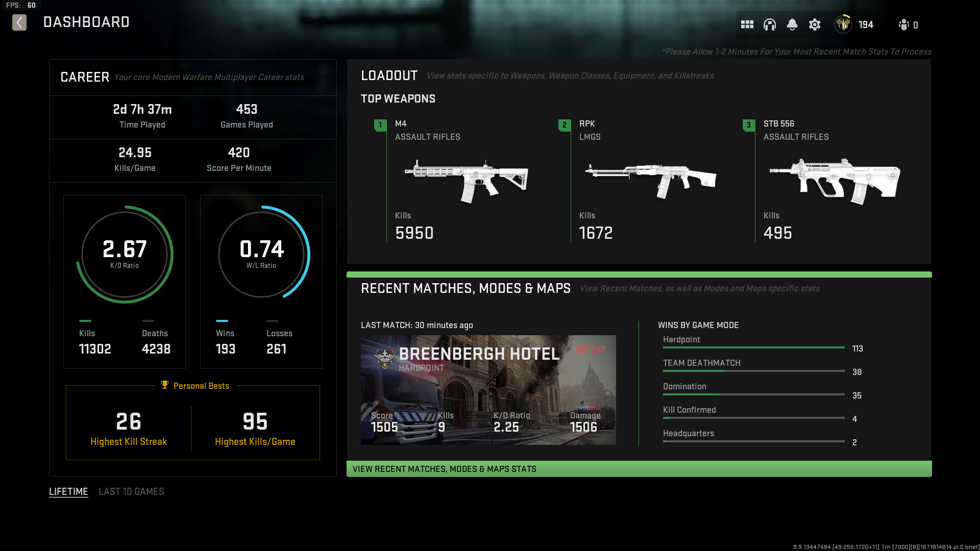980x551 pixels.
Task: Go back using the arrow beside Dashboard
Action: (x=19, y=22)
